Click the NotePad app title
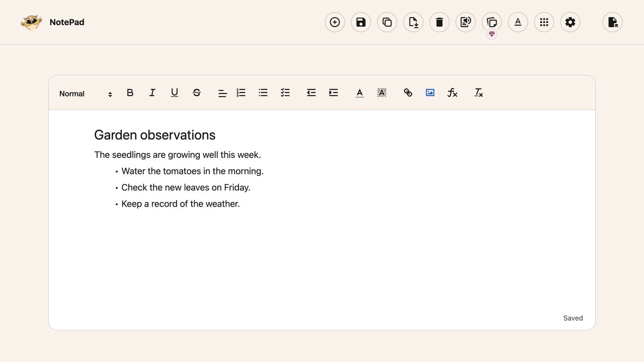Screen dimensions: 644x362 coord(67,22)
